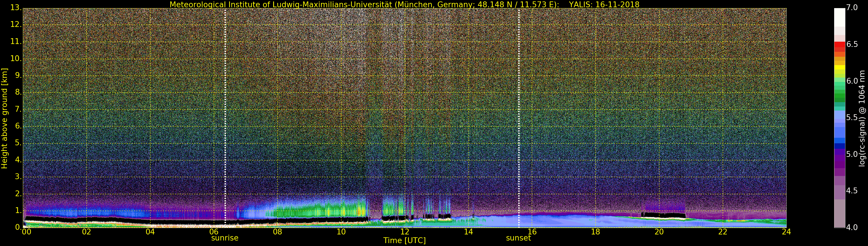Select the '5.5' colorbar tick label

[852, 118]
